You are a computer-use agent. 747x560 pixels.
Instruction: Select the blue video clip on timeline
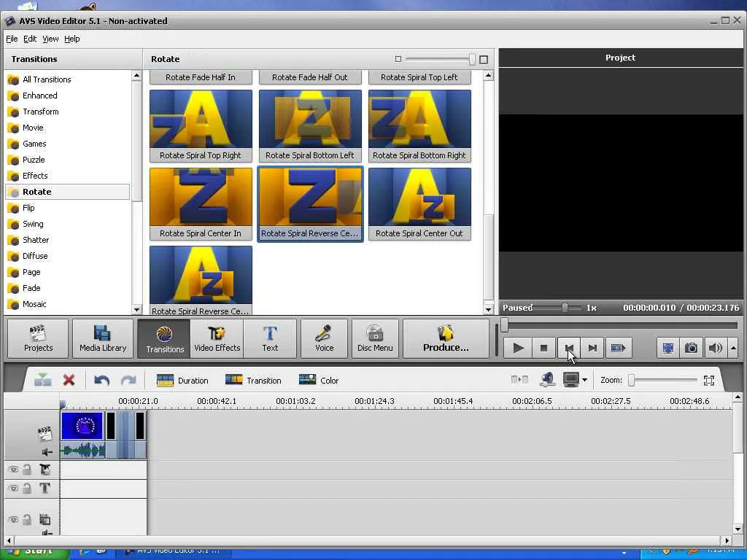click(x=82, y=426)
